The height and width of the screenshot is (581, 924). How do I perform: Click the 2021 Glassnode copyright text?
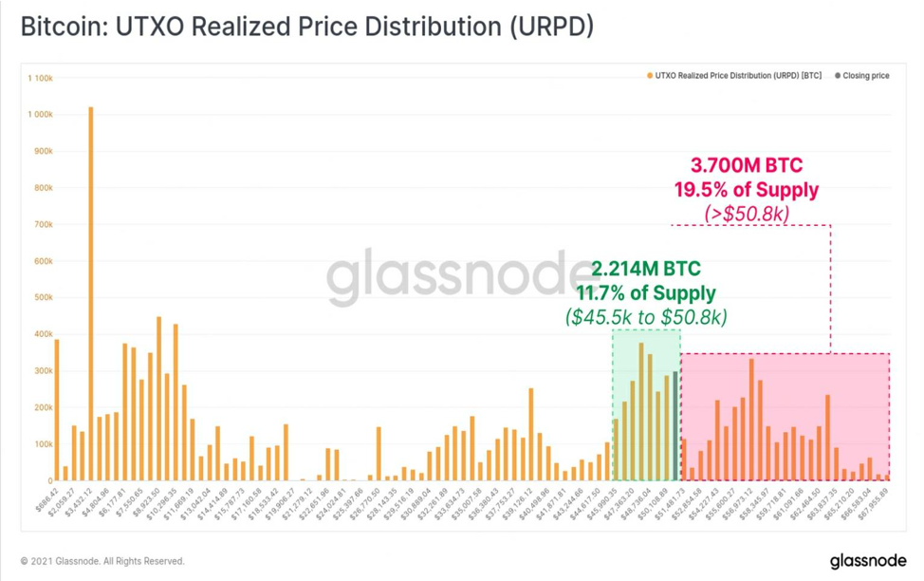[102, 561]
